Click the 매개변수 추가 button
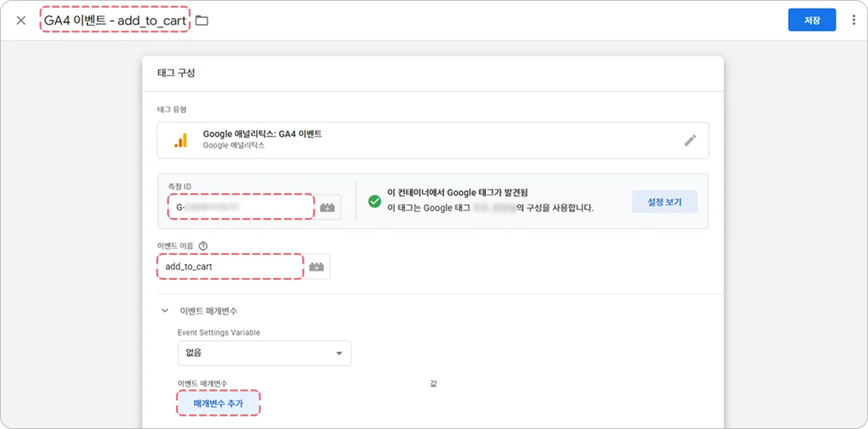Image resolution: width=868 pixels, height=429 pixels. [x=218, y=404]
